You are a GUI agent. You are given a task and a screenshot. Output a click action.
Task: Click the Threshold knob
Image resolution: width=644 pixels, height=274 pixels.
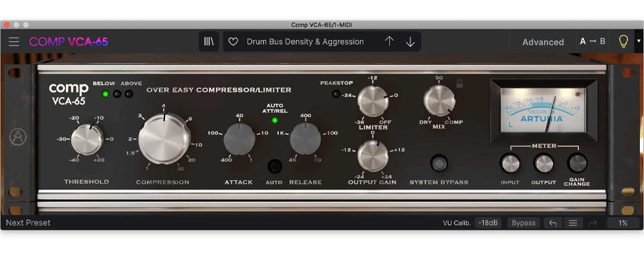point(86,139)
